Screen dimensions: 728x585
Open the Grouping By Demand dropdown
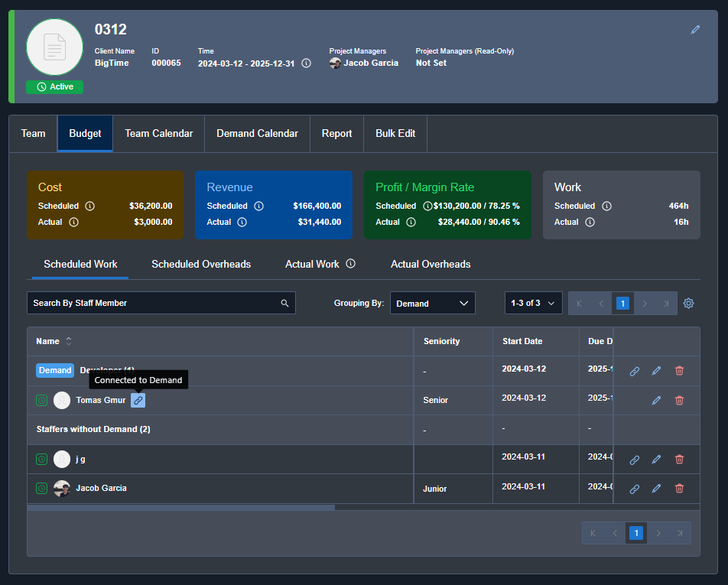pos(432,304)
